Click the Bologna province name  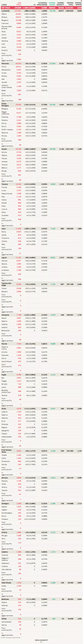[x=5, y=109]
